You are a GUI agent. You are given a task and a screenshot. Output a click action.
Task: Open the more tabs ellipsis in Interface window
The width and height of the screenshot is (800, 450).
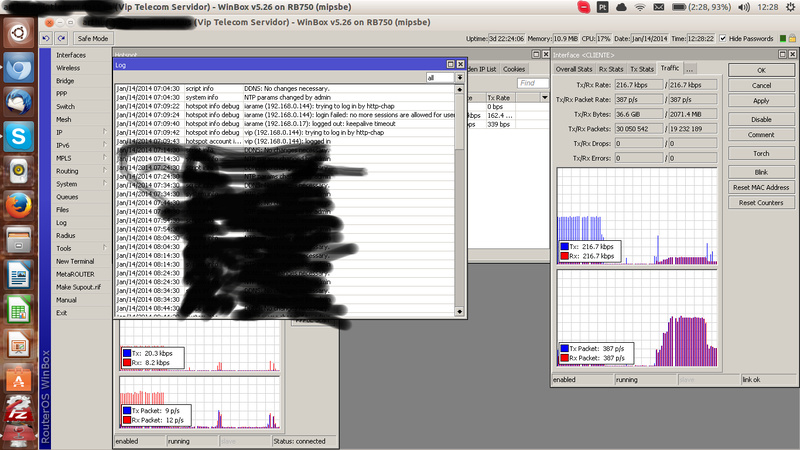[x=689, y=69]
